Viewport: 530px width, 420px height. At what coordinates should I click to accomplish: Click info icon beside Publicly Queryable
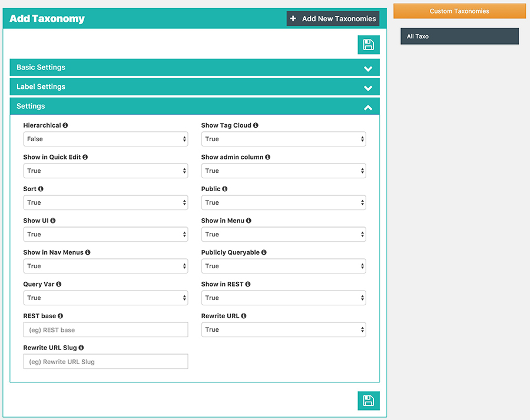(x=264, y=252)
